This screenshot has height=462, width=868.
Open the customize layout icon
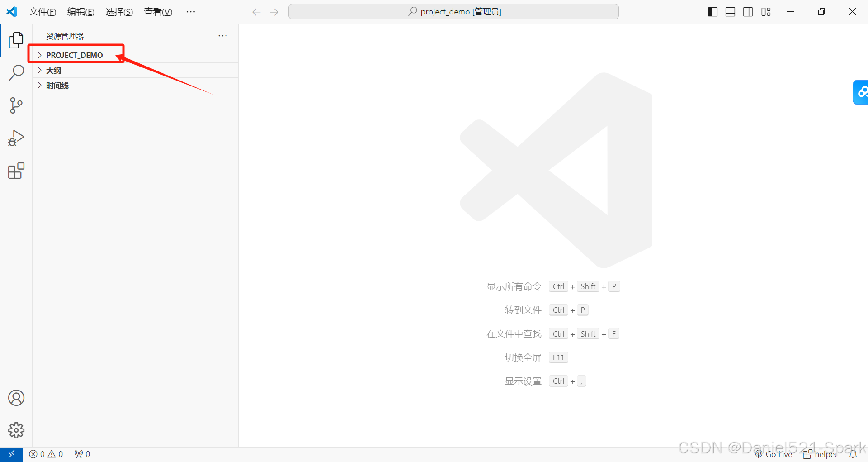coord(766,12)
